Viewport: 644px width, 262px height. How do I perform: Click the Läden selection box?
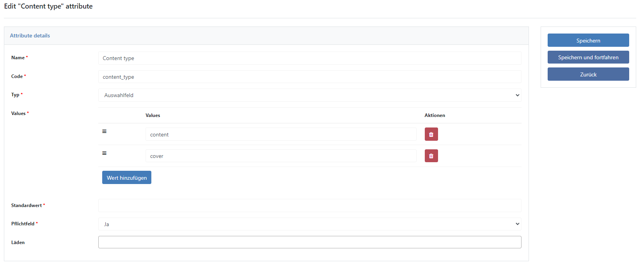310,242
